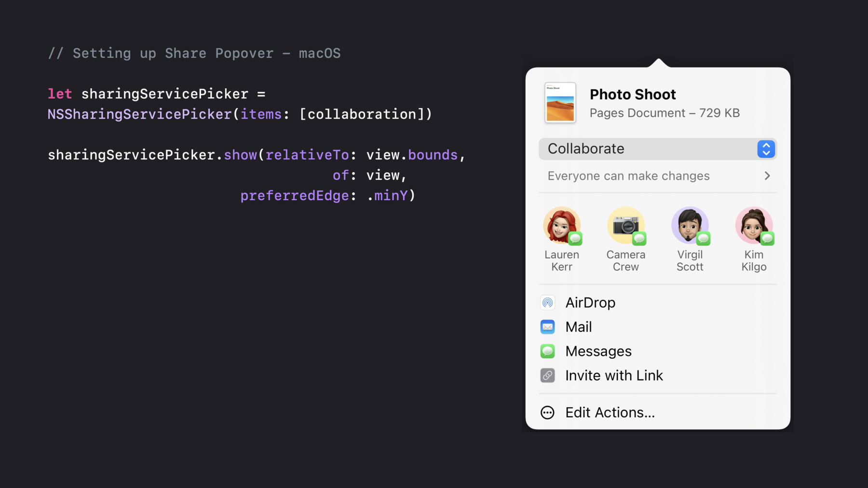
Task: Select Lauren Kerr's avatar
Action: click(x=562, y=225)
